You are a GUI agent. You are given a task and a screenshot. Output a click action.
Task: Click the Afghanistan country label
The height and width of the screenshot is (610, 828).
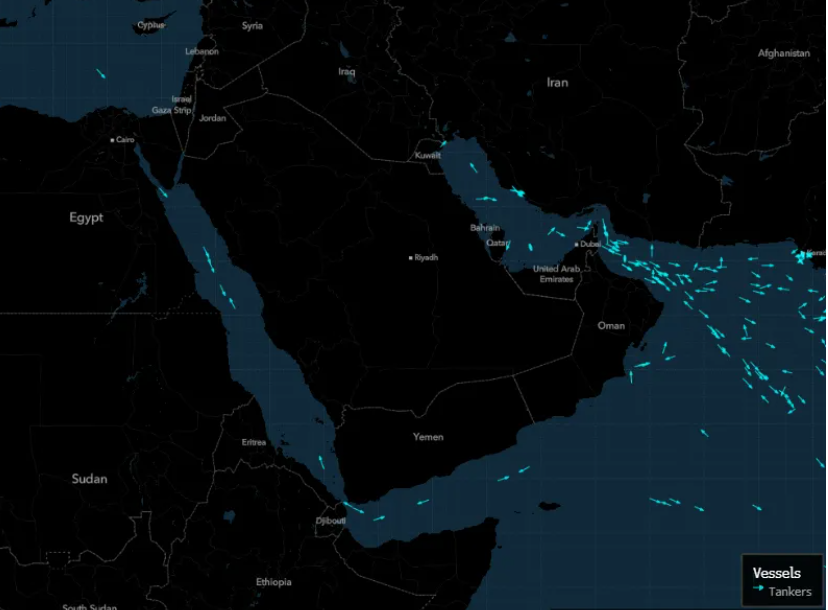(783, 53)
